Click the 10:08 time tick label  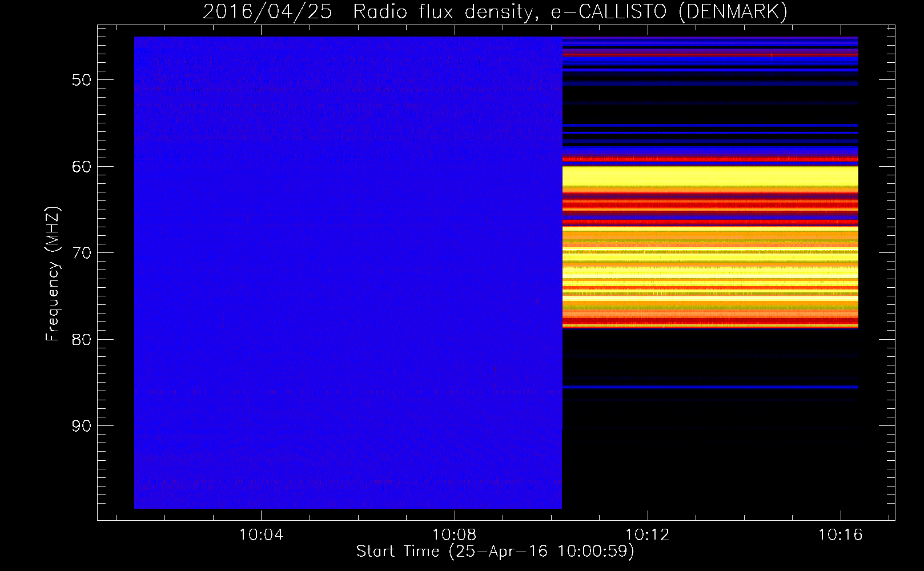click(x=454, y=535)
